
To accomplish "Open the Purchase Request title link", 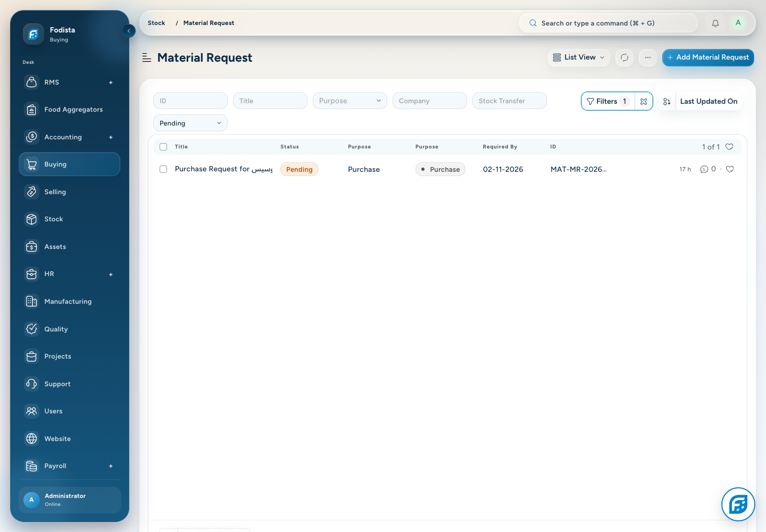I will coord(224,169).
